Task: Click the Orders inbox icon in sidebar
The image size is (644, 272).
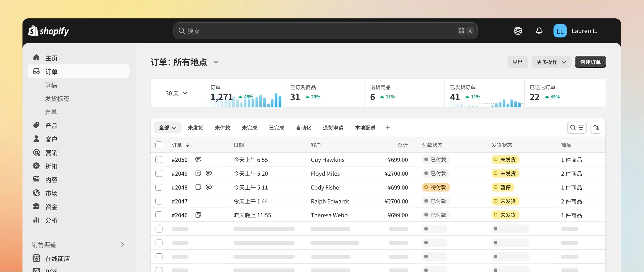Action: (36, 71)
